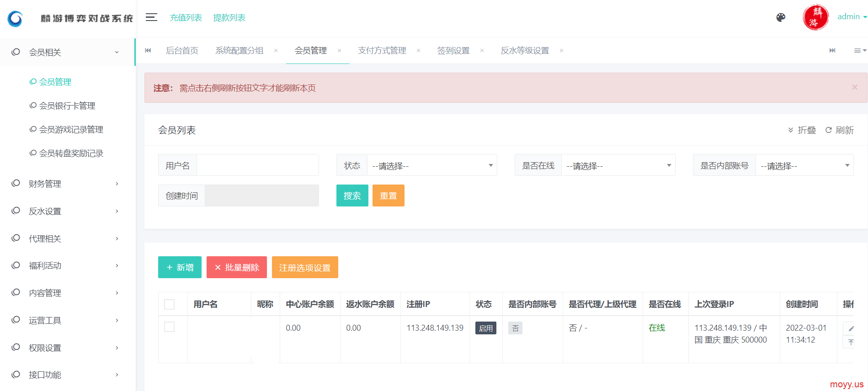Switch to the 支付方式管理 tab
The width and height of the screenshot is (868, 391).
[382, 50]
